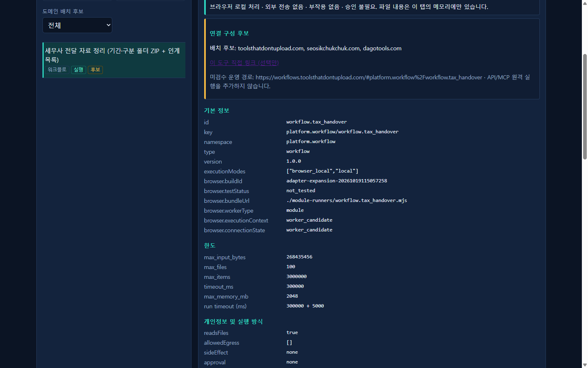Click the readsFiles value true
The image size is (588, 368).
292,332
